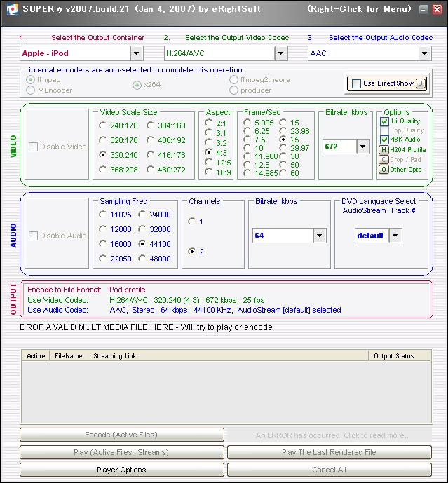The height and width of the screenshot is (483, 448).
Task: Check the Disable Audio box
Action: tap(33, 236)
